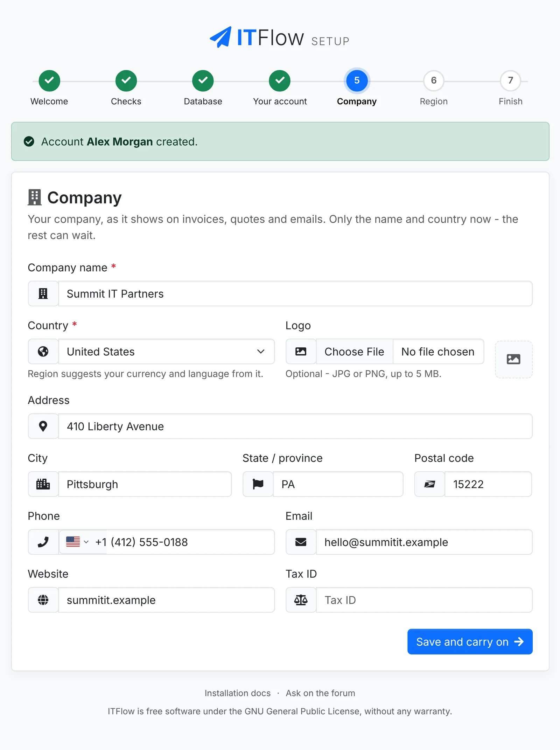
Task: Click the logo preview placeholder box
Action: [x=513, y=359]
